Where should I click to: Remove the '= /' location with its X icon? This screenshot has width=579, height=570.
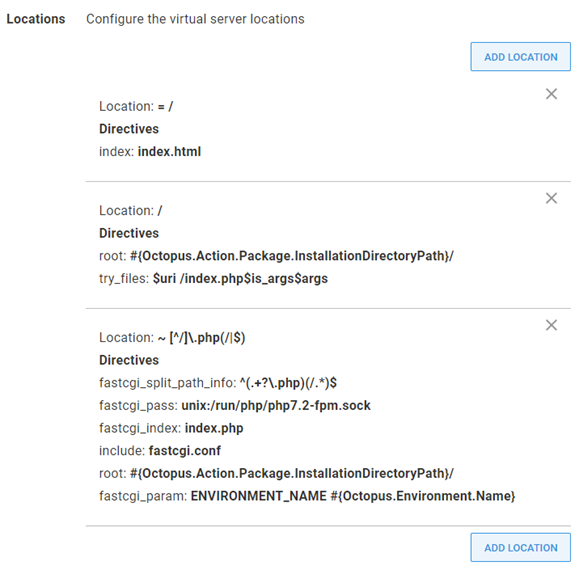(551, 94)
